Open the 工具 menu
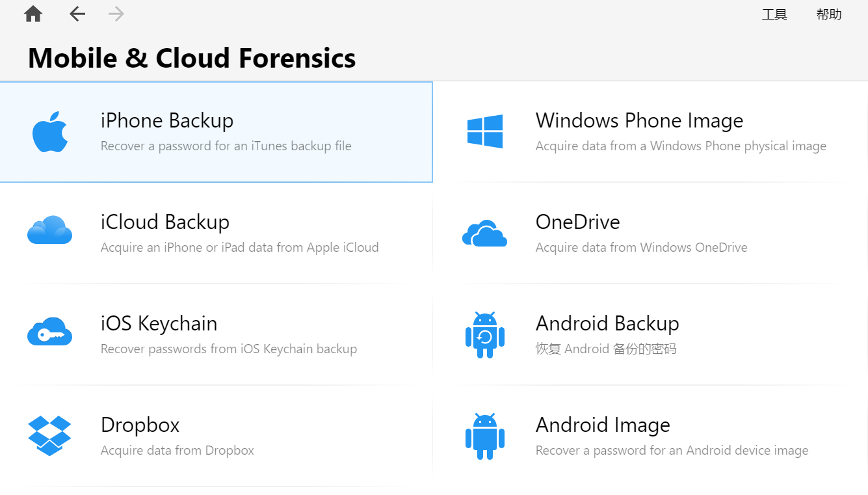 pyautogui.click(x=774, y=14)
